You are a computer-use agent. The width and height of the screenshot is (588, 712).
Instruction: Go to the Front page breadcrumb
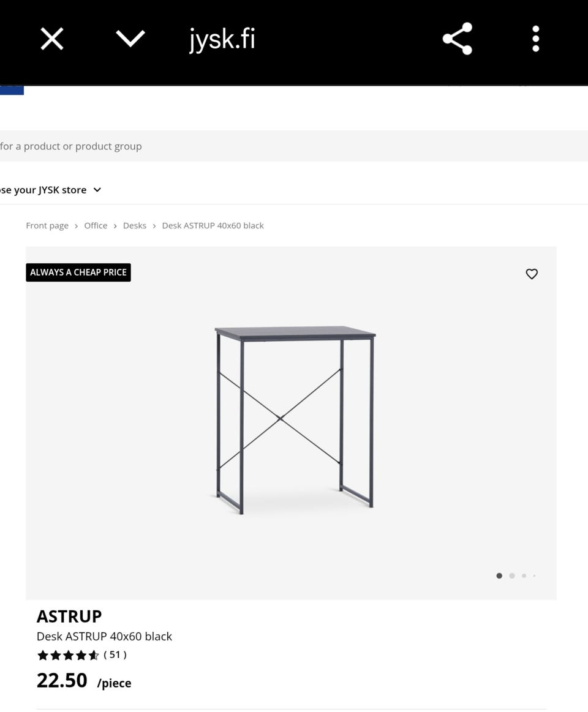point(47,225)
